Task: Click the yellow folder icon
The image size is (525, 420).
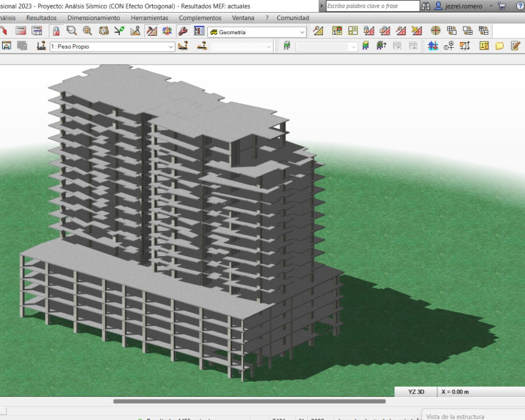Action: coord(499,46)
